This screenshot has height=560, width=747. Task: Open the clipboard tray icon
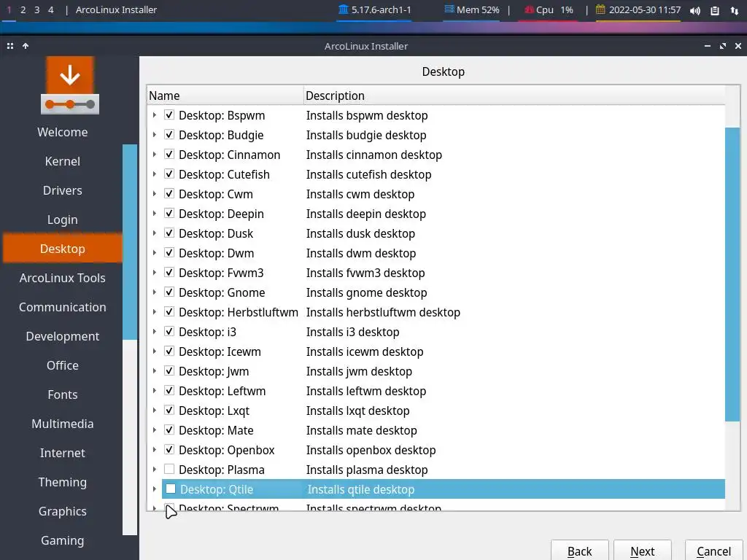715,10
